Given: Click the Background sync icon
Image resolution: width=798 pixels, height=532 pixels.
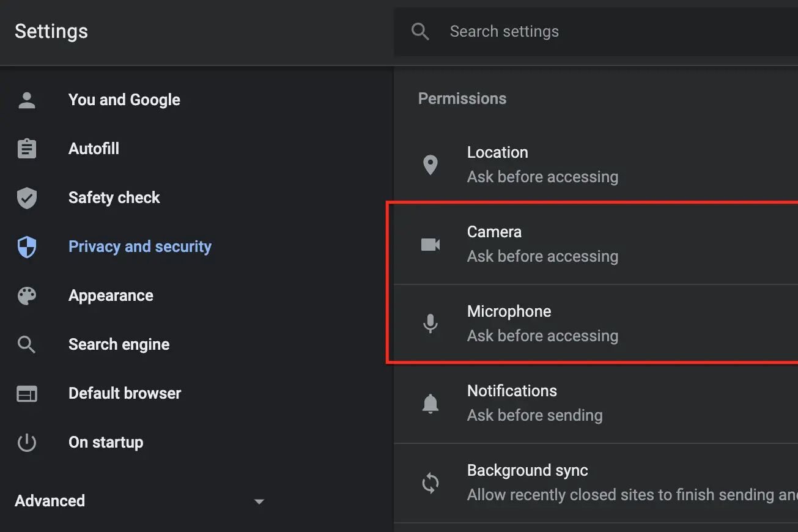Looking at the screenshot, I should 430,483.
